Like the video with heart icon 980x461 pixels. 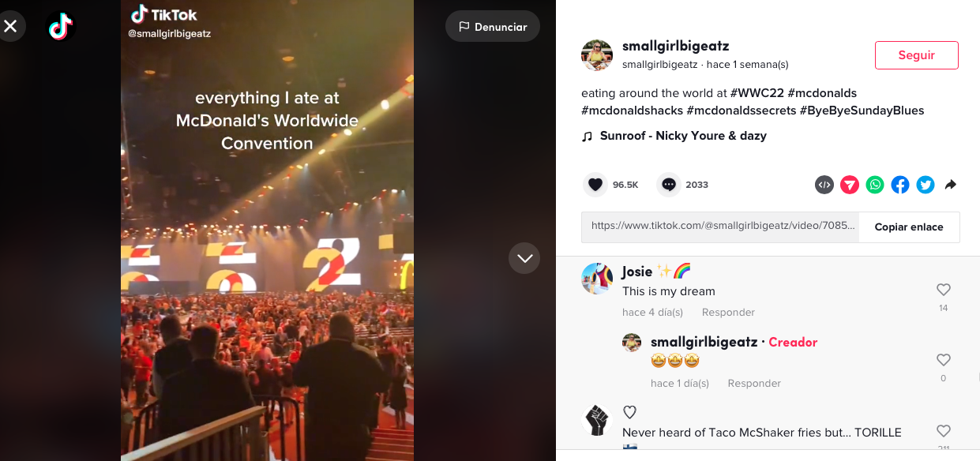[595, 185]
